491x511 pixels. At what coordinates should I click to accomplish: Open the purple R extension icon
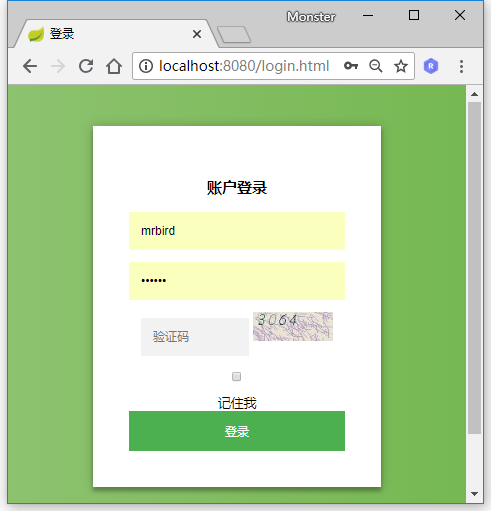(431, 66)
